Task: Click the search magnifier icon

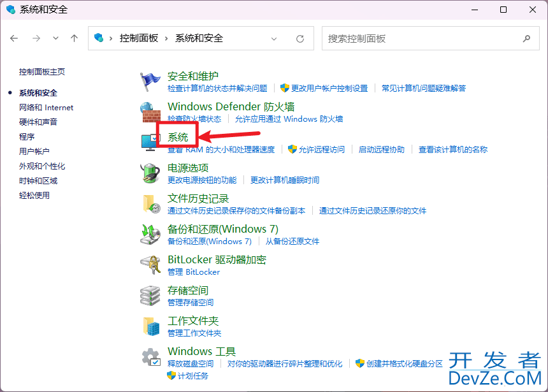Action: [x=526, y=38]
